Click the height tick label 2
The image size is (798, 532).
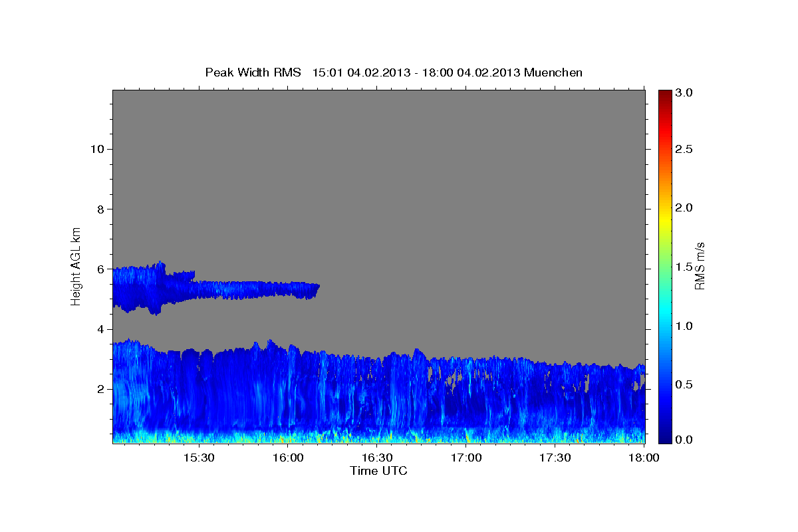coord(100,389)
